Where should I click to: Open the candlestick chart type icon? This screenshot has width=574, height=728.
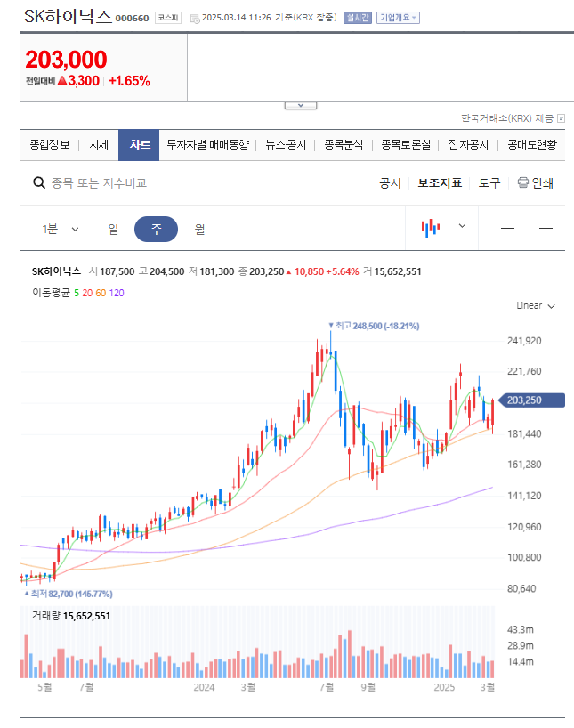(431, 228)
